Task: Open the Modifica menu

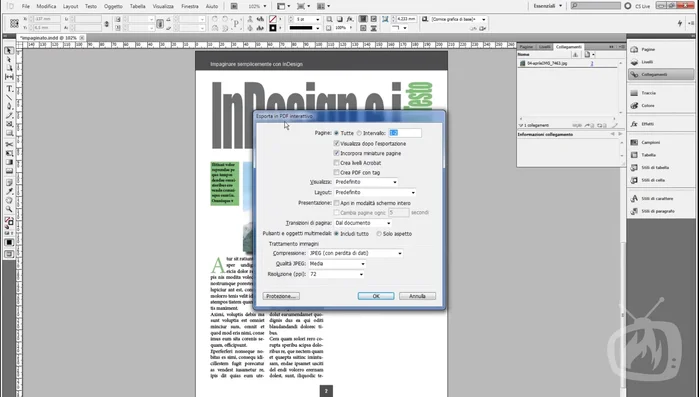Action: [x=46, y=6]
